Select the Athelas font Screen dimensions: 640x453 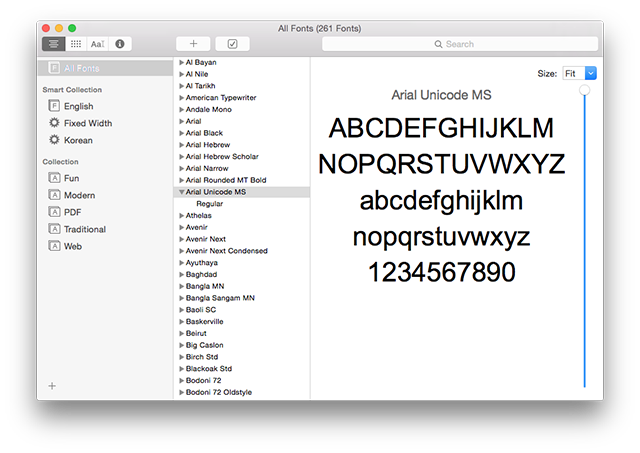click(242, 215)
